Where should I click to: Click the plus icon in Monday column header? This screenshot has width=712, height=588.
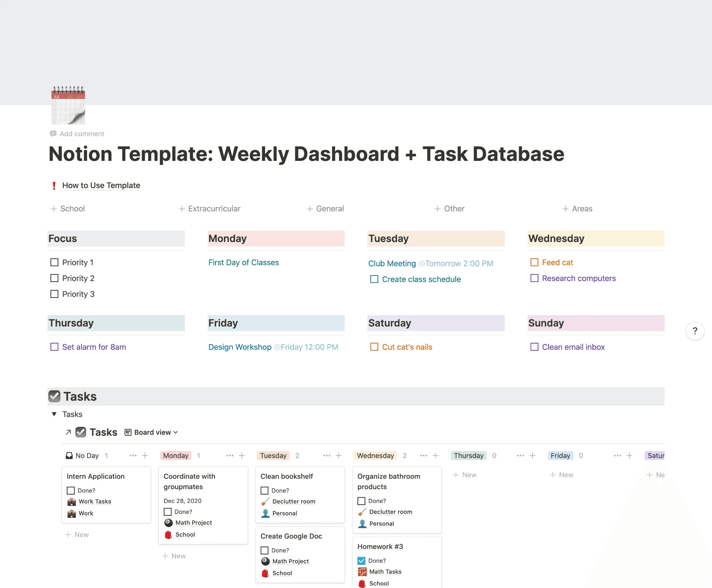click(x=242, y=456)
